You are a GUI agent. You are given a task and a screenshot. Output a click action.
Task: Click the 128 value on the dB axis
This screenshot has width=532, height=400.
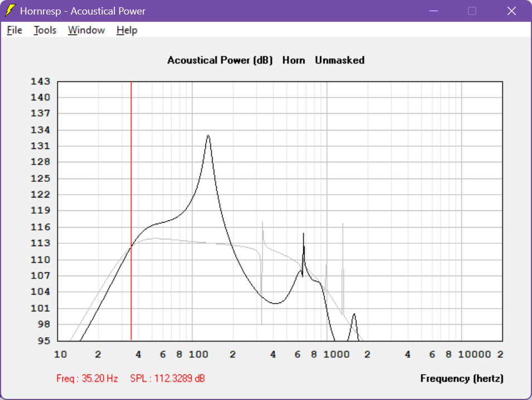(x=40, y=162)
